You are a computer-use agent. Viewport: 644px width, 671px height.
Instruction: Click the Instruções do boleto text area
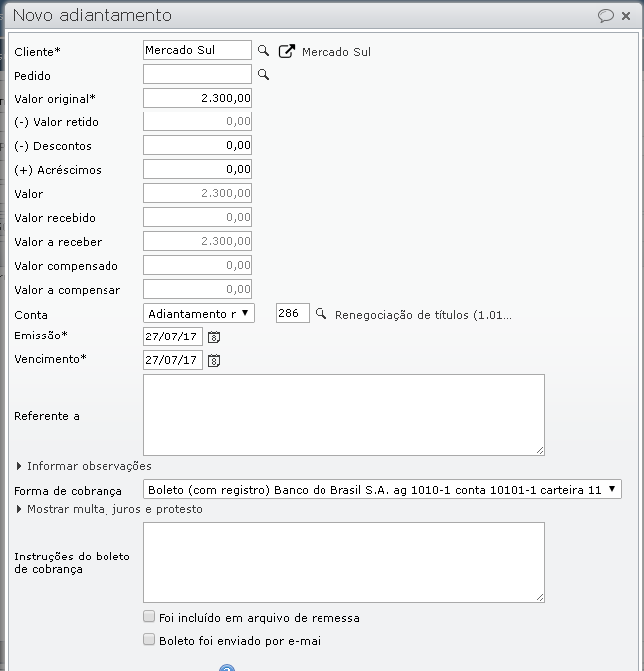click(x=343, y=562)
